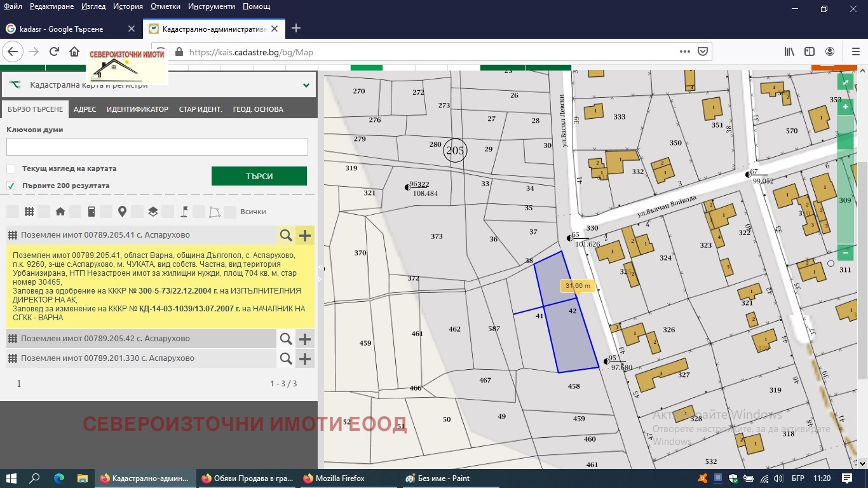Click the map zoom slider handle
Viewport: 868px width, 488px height.
click(x=845, y=141)
